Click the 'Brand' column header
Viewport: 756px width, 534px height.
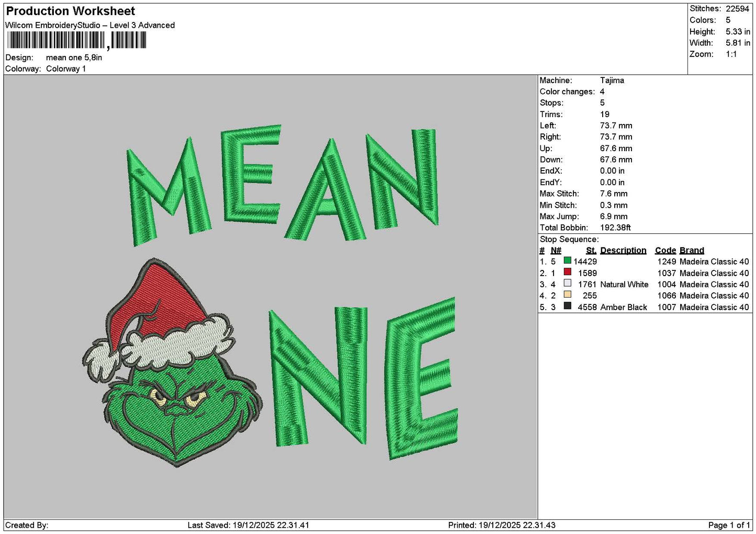(x=692, y=251)
